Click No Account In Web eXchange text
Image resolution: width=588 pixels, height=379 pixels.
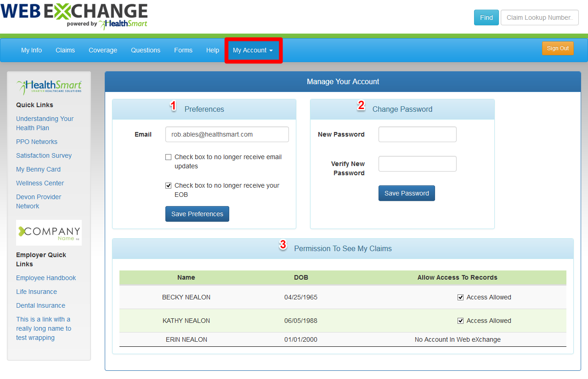[x=458, y=339]
